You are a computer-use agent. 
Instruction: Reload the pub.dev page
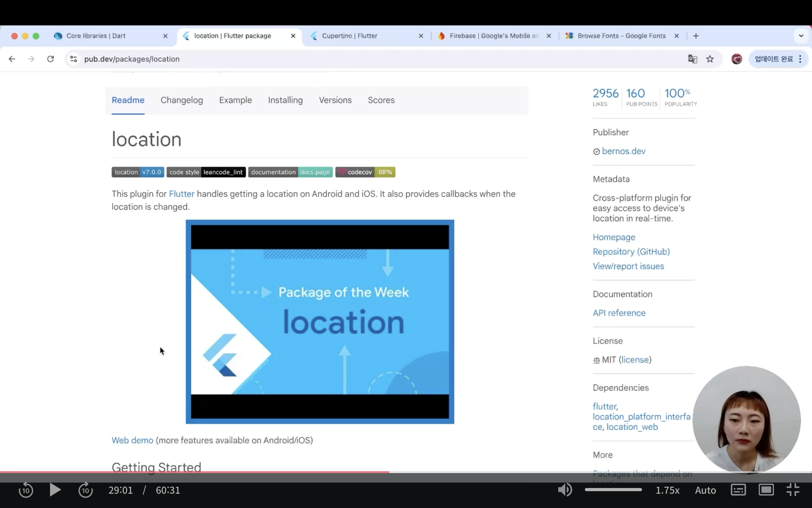(x=51, y=59)
